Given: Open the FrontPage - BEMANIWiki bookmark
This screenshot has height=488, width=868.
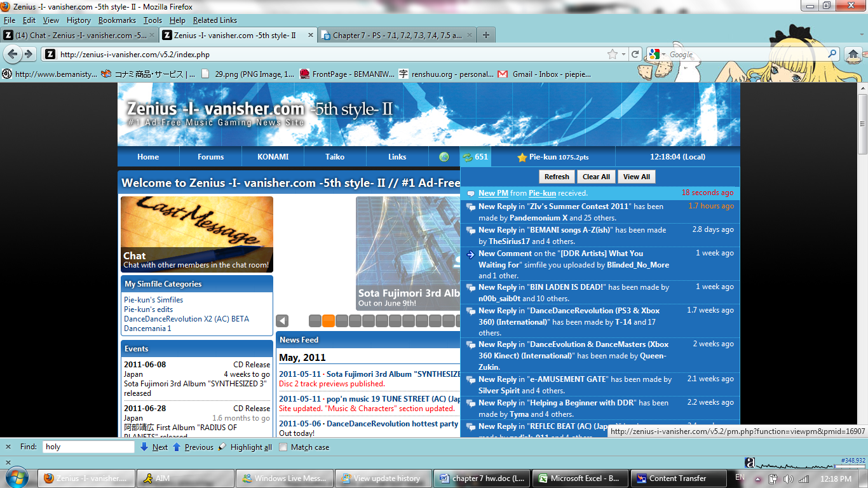Looking at the screenshot, I should (346, 74).
